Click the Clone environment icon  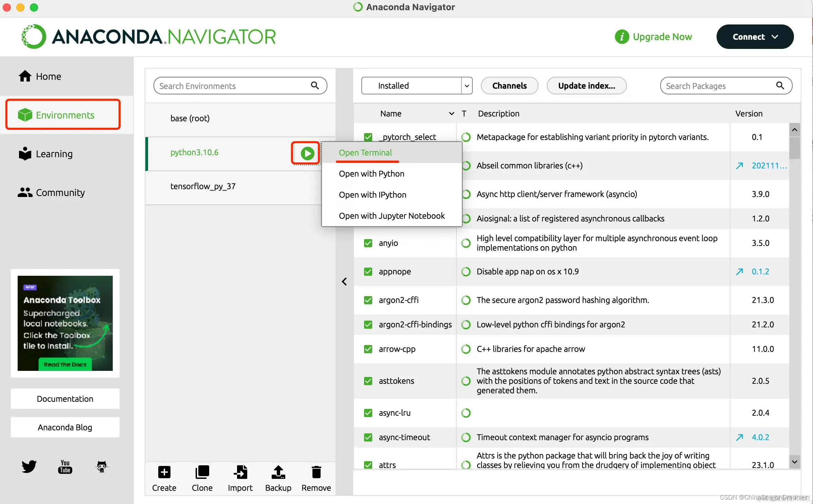202,472
